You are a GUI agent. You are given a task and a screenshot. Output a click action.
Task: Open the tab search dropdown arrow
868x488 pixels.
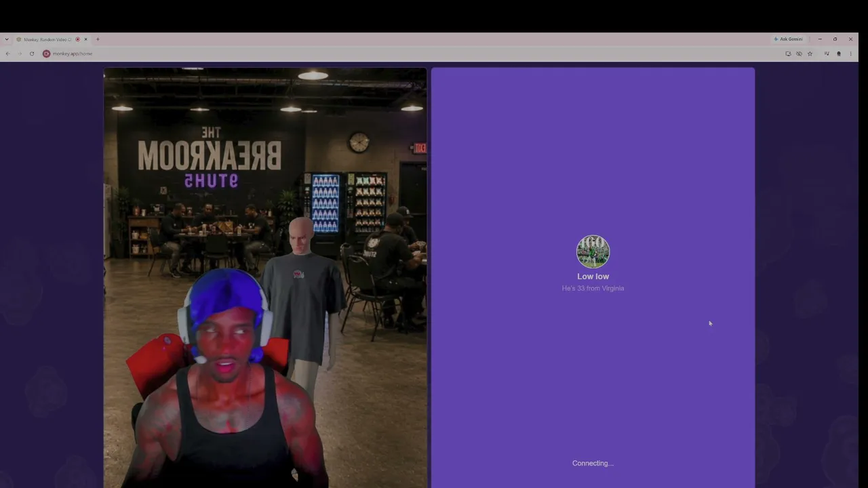7,39
